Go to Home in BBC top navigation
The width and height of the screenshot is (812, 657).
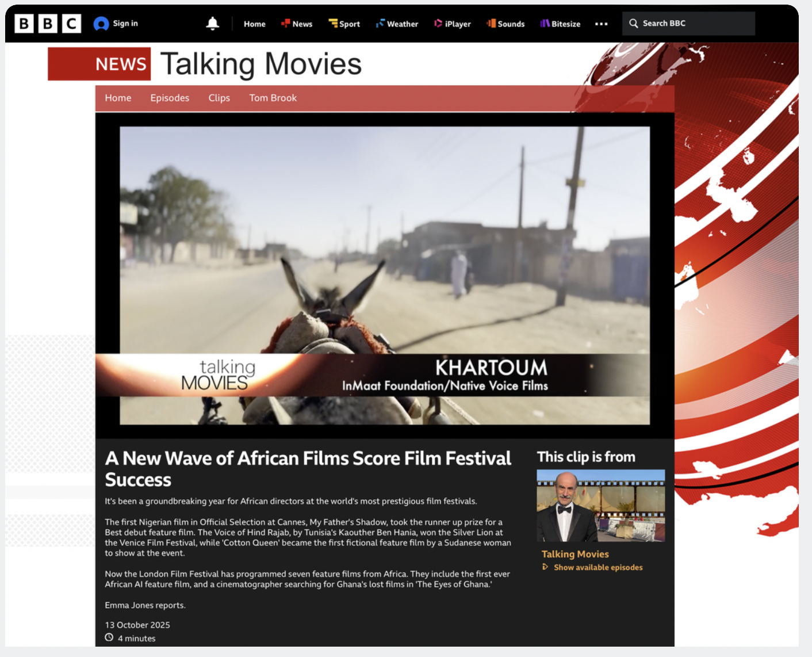tap(254, 24)
